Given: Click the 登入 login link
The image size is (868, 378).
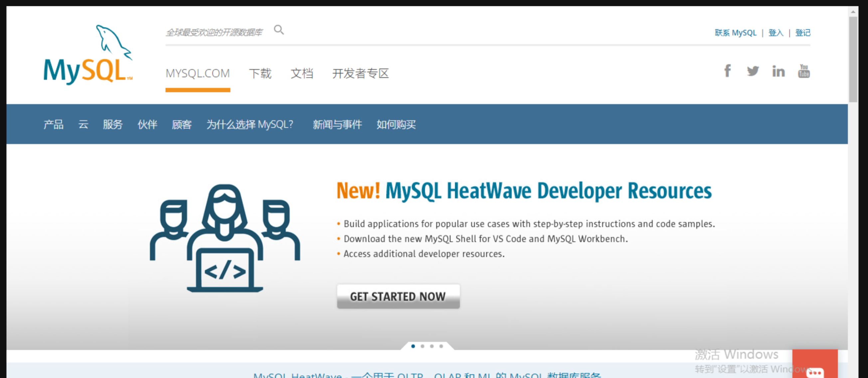Looking at the screenshot, I should (776, 33).
